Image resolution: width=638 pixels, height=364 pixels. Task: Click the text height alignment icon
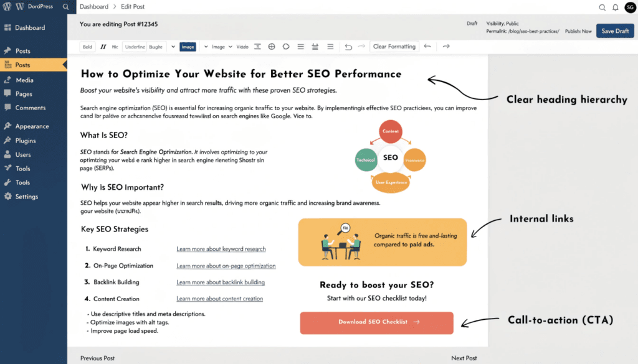(x=257, y=47)
